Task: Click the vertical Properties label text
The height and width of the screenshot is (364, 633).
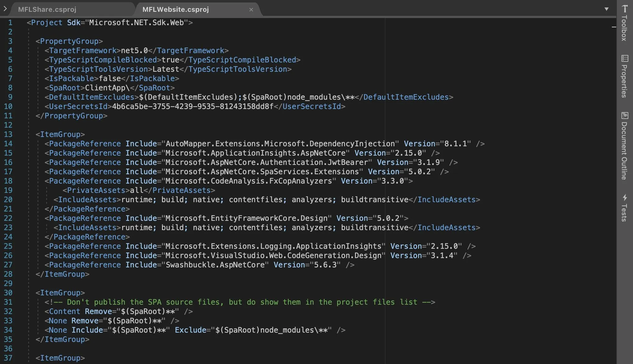Action: 624,81
